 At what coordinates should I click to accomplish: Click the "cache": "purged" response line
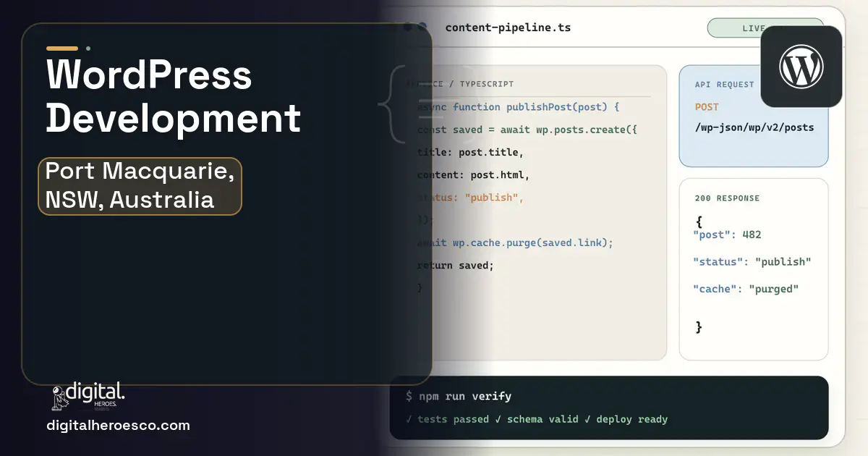[x=746, y=289]
